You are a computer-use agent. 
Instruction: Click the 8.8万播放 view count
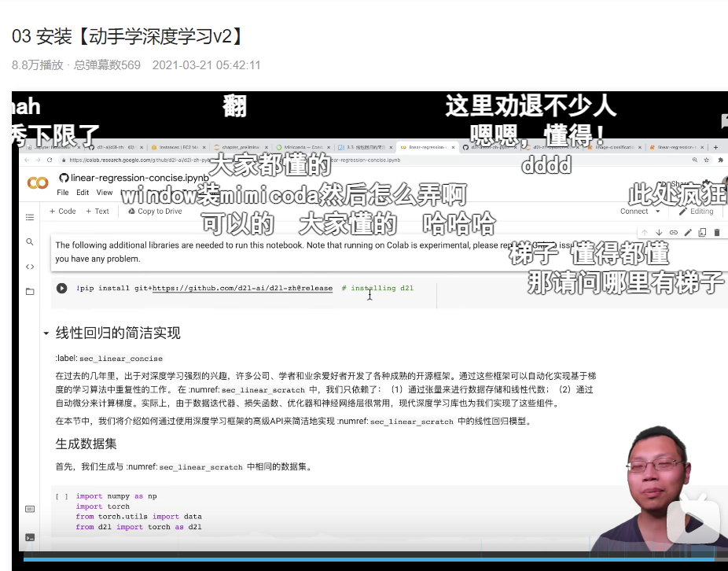click(x=37, y=65)
